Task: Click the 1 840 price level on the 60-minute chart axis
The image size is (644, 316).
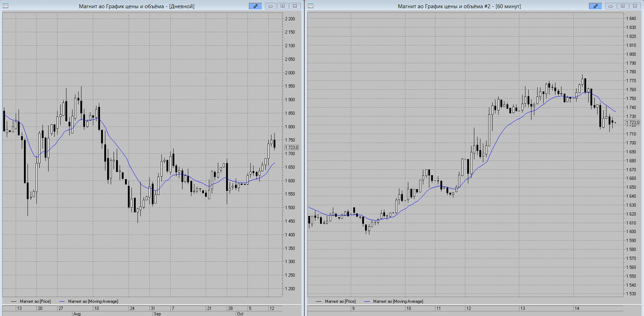Action: tap(631, 19)
